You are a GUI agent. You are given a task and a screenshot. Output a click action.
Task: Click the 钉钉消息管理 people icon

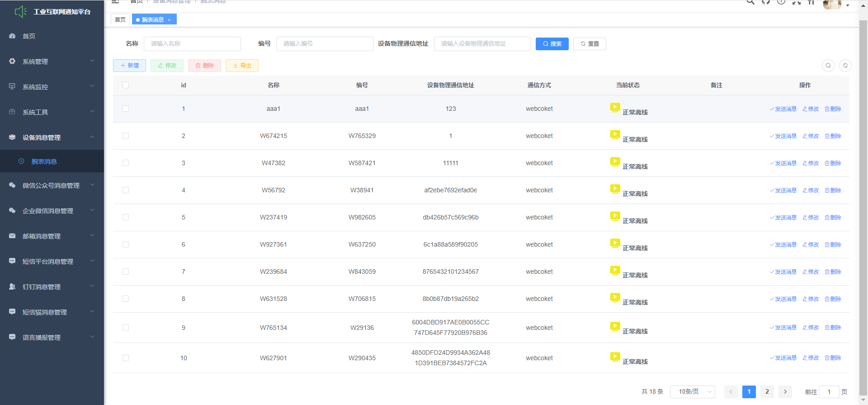click(12, 286)
